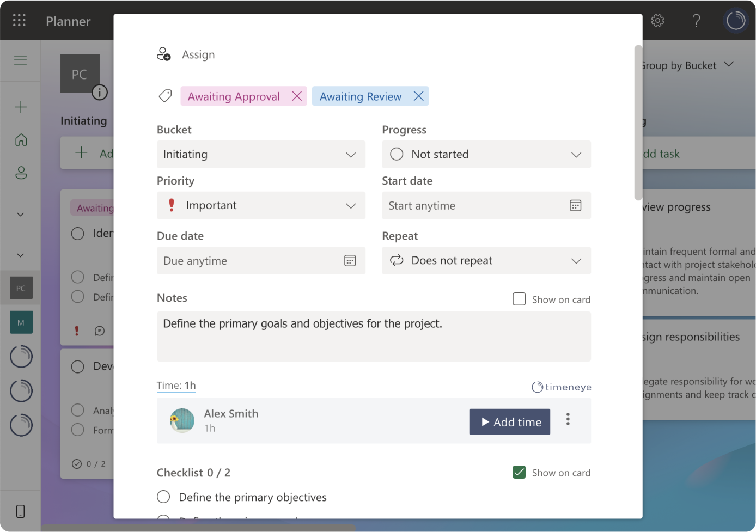Enable Show on card for Notes
This screenshot has width=756, height=532.
tap(519, 299)
